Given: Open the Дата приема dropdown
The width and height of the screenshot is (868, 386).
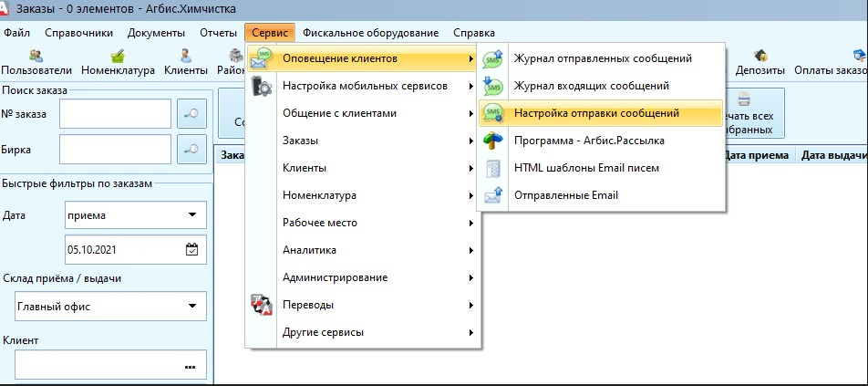Looking at the screenshot, I should pyautogui.click(x=136, y=214).
